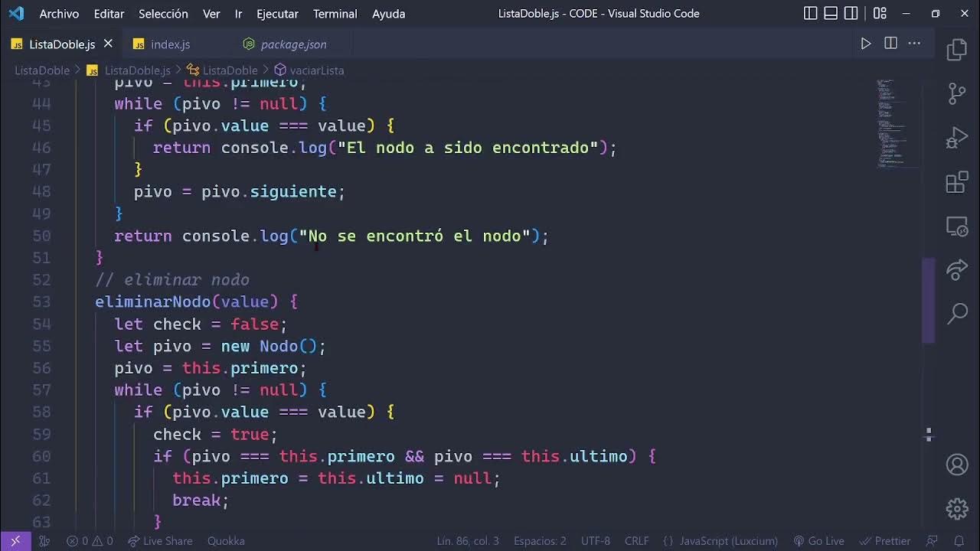Click the Prettier status bar button
980x551 pixels.
pos(885,541)
